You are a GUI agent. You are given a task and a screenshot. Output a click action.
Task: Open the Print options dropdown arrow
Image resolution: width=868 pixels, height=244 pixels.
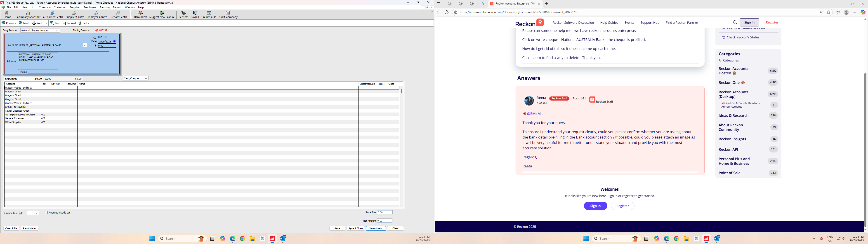click(46, 23)
